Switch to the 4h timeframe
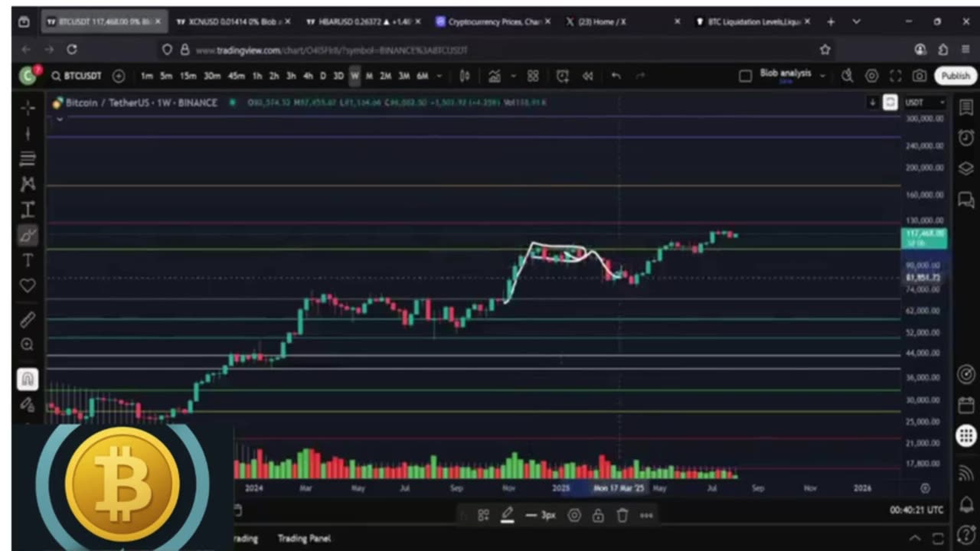Viewport: 980px width, 551px height. click(308, 76)
